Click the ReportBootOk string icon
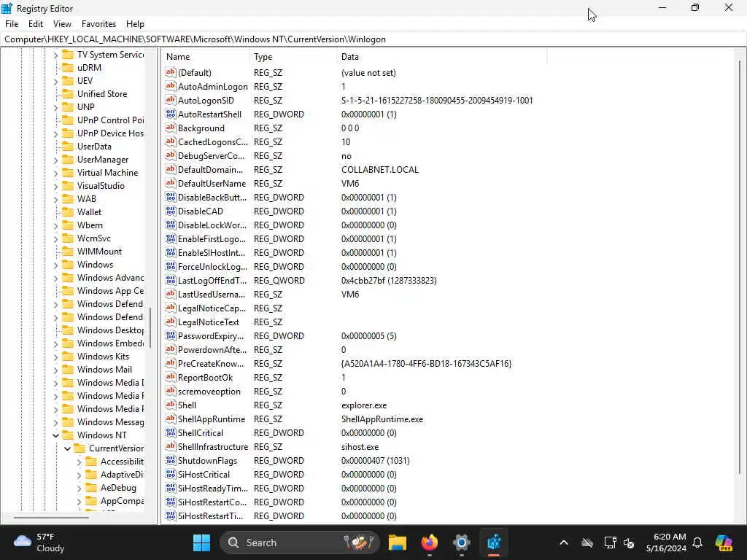The height and width of the screenshot is (560, 747). tap(170, 377)
